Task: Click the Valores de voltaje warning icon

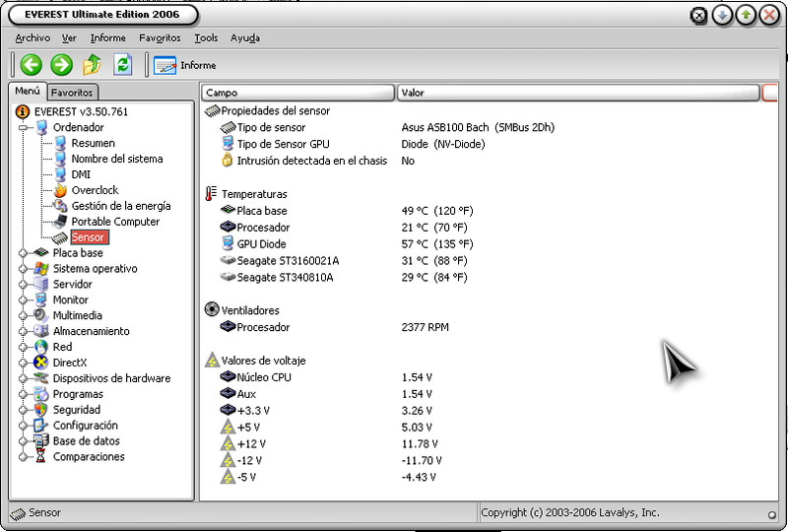Action: click(212, 360)
